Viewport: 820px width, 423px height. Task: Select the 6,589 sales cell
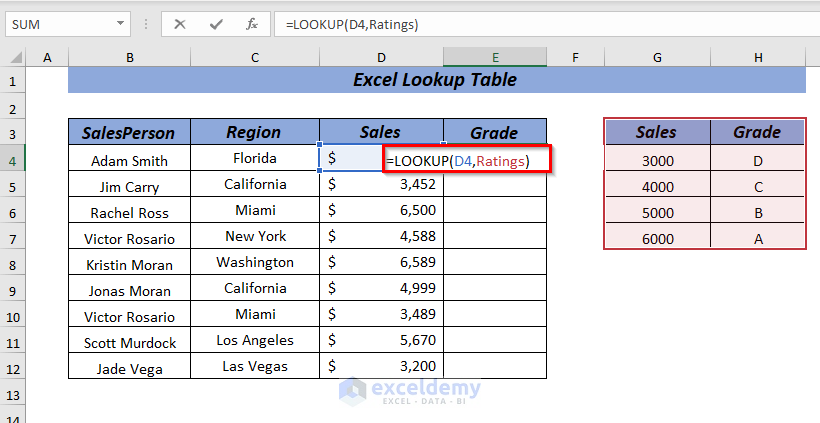(x=382, y=262)
